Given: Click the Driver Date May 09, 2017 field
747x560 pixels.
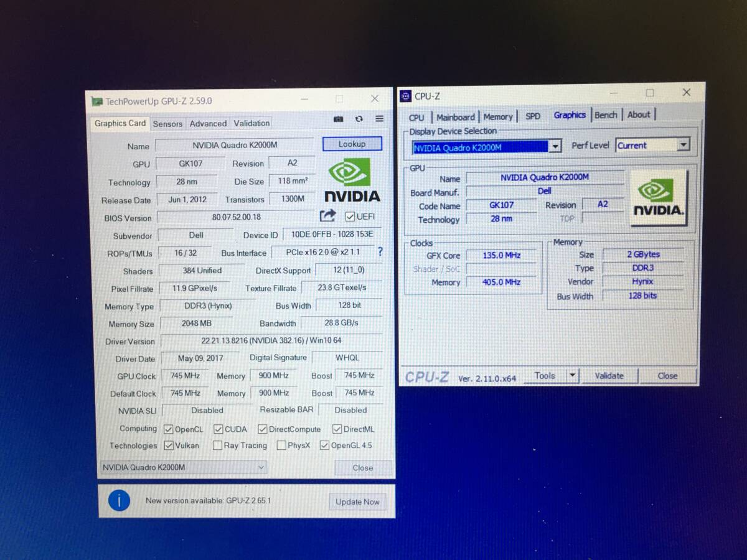Looking at the screenshot, I should click(x=200, y=358).
